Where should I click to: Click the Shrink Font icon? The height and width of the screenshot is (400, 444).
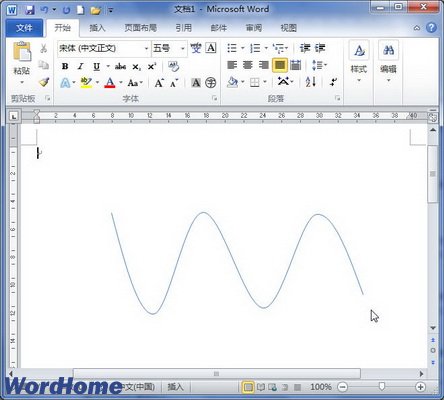(174, 83)
